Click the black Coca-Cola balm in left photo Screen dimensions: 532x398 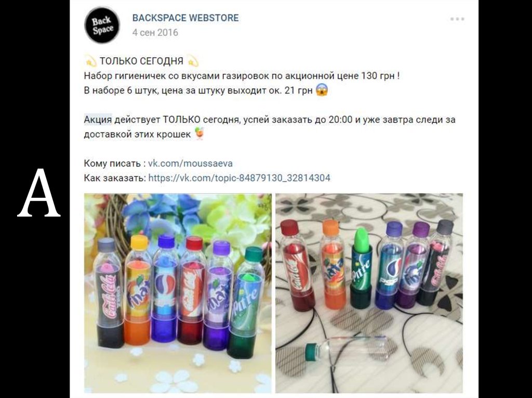point(110,292)
